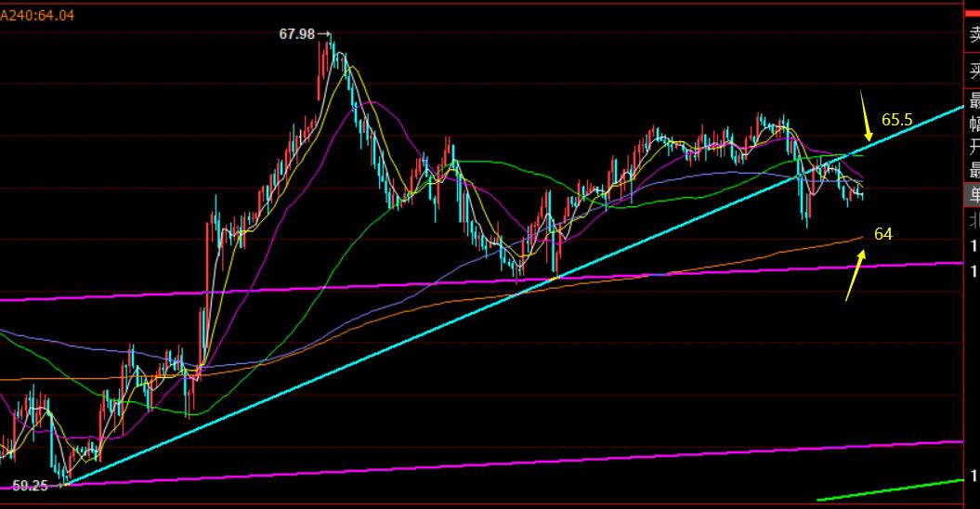980x509 pixels.
Task: Click the 卖 (sell) row in side panel
Action: [x=973, y=34]
